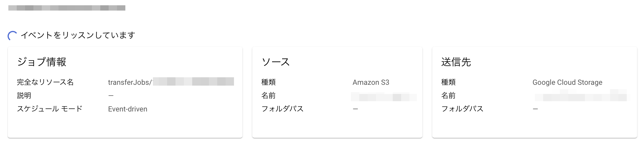
Task: Click the スケジュール モード label
Action: coord(50,109)
